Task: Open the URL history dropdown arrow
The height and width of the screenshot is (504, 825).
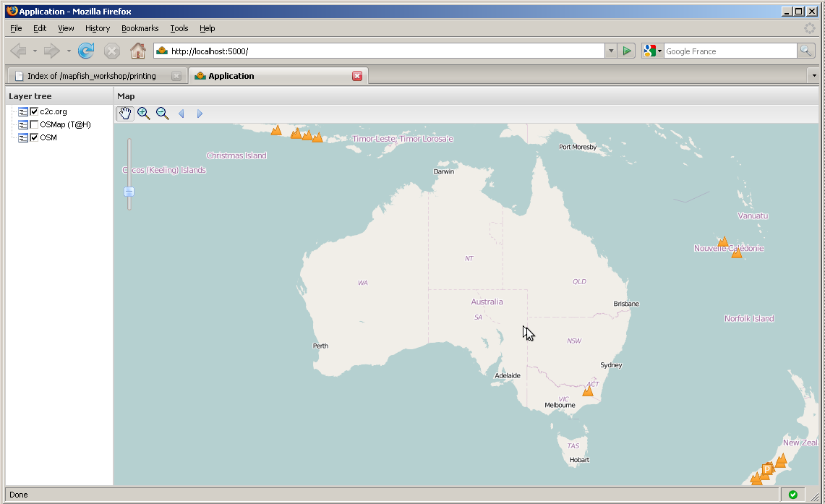Action: coord(611,51)
